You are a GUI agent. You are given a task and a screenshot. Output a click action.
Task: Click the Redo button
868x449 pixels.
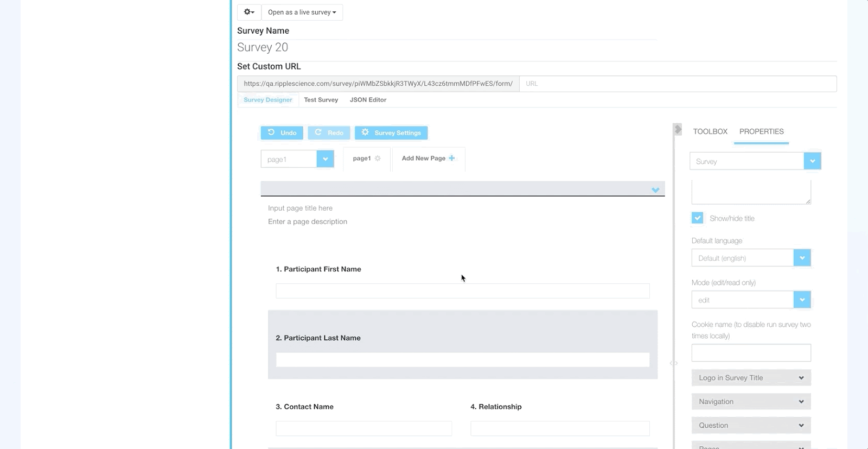point(329,132)
